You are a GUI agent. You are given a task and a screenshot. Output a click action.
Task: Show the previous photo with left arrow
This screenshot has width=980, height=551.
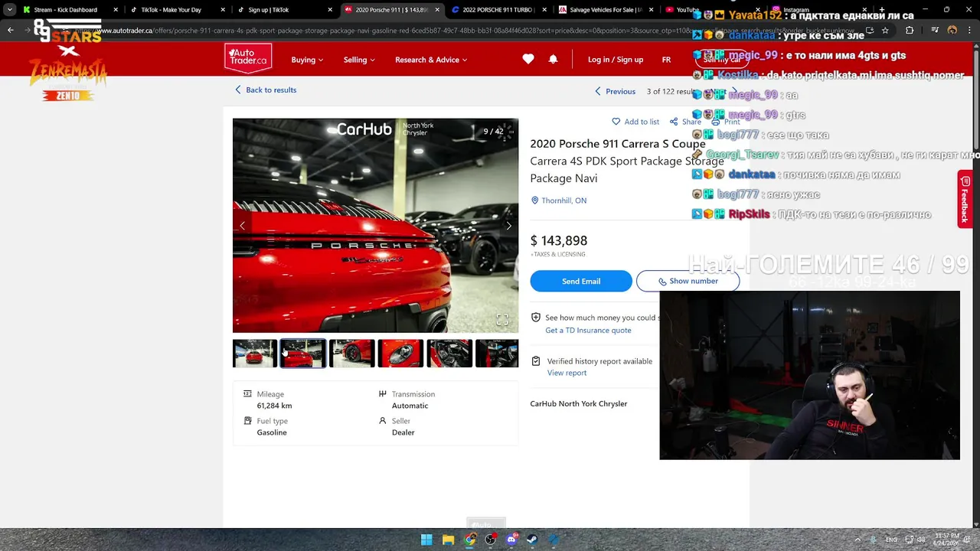[243, 226]
